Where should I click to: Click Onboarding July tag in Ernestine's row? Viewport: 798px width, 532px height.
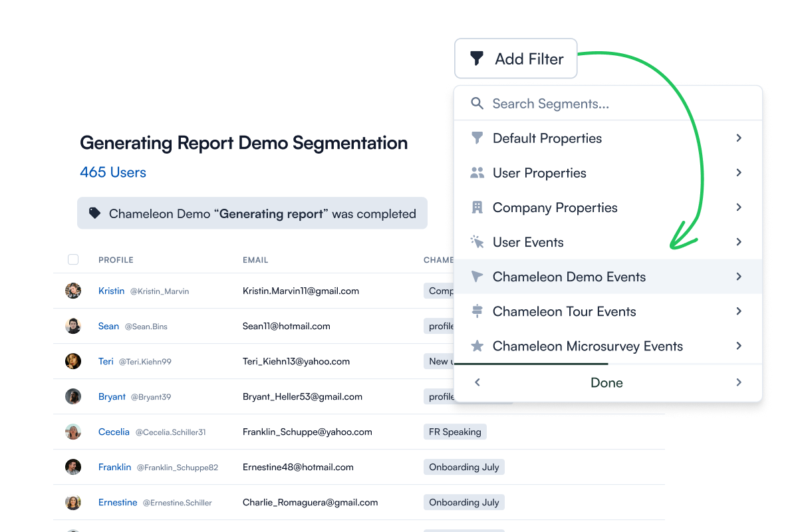[x=464, y=502]
